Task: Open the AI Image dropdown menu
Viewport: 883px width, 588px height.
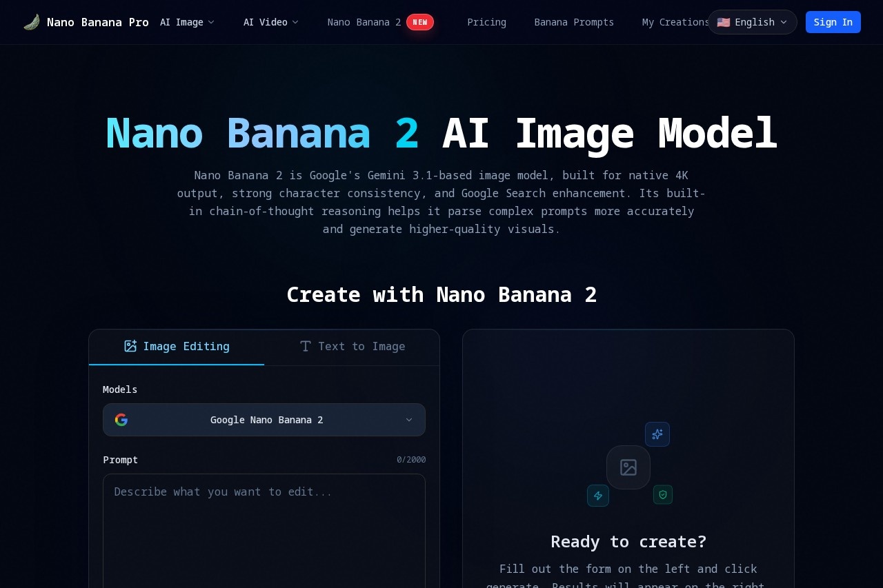Action: tap(187, 22)
